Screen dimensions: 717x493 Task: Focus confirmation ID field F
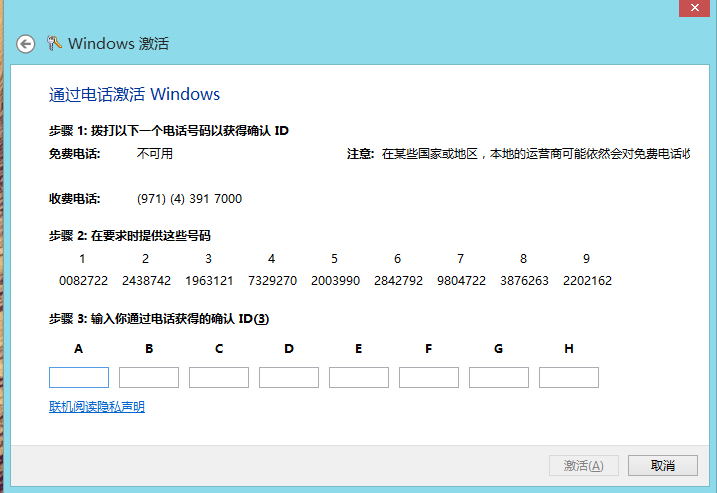point(428,377)
